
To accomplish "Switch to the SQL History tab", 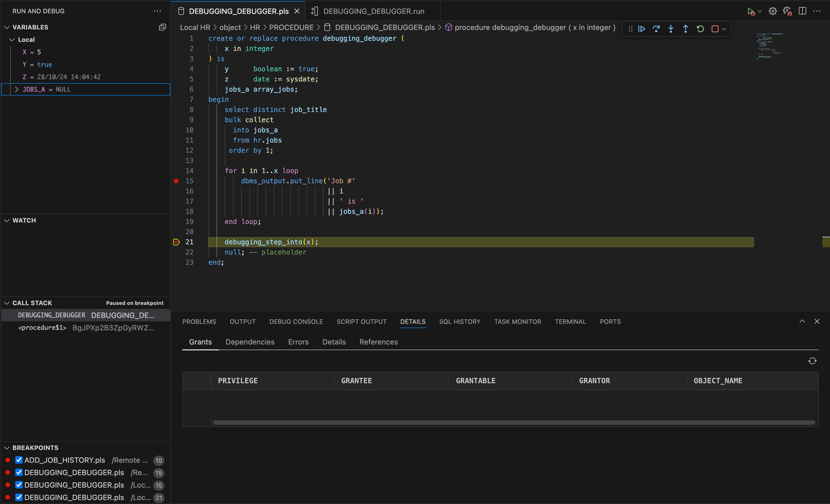I will coord(459,322).
